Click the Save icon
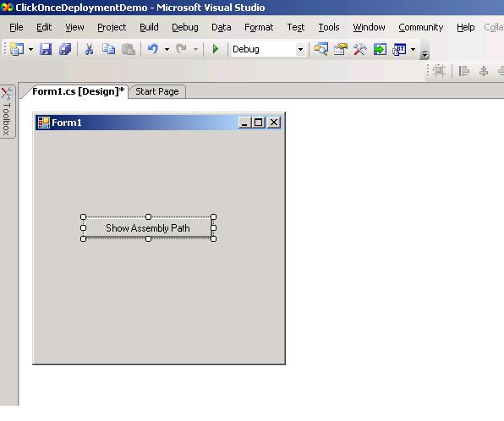The height and width of the screenshot is (421, 504). pyautogui.click(x=46, y=50)
